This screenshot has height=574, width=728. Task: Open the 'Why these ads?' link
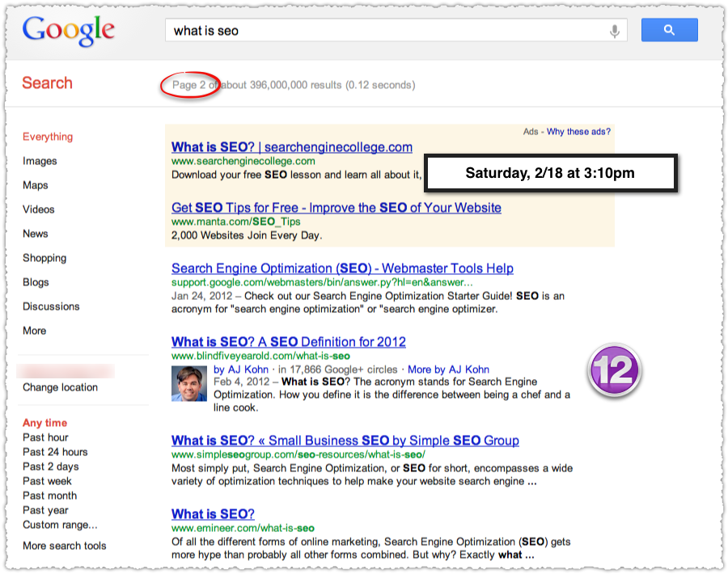click(x=578, y=132)
